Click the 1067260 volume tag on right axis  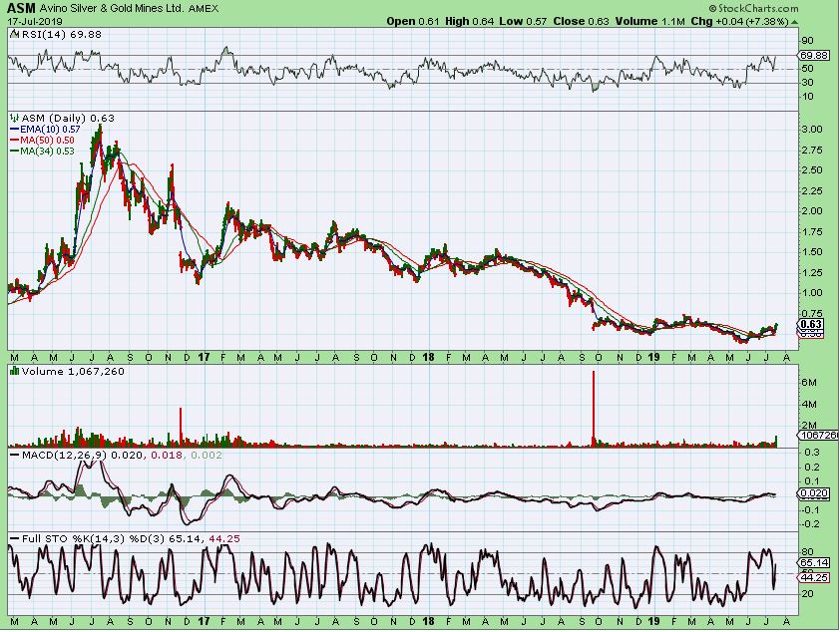tap(818, 435)
